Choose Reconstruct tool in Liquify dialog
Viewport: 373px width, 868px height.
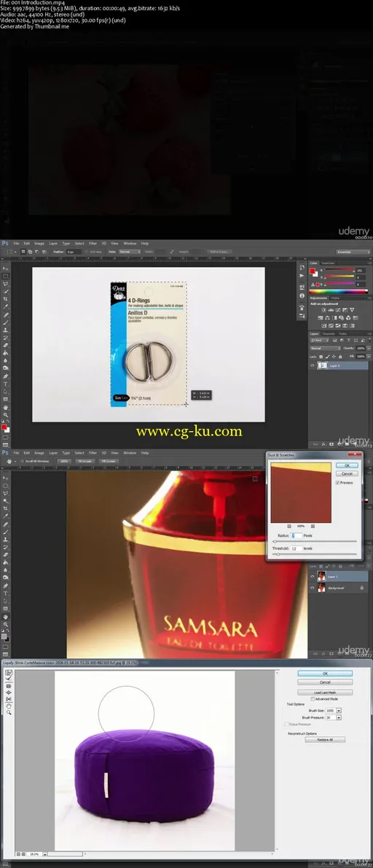point(9,678)
